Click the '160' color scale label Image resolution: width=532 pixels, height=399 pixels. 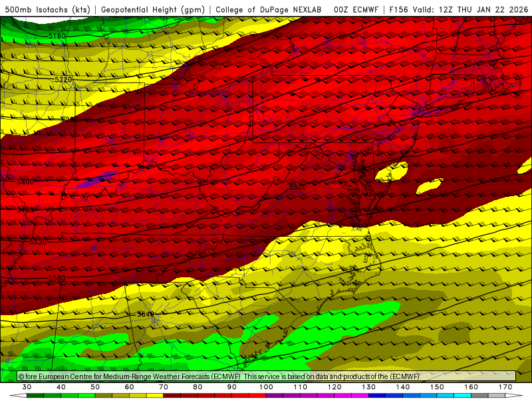pyautogui.click(x=471, y=387)
